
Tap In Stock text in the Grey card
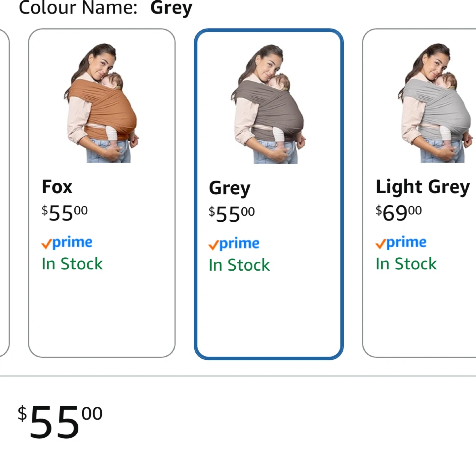239,265
